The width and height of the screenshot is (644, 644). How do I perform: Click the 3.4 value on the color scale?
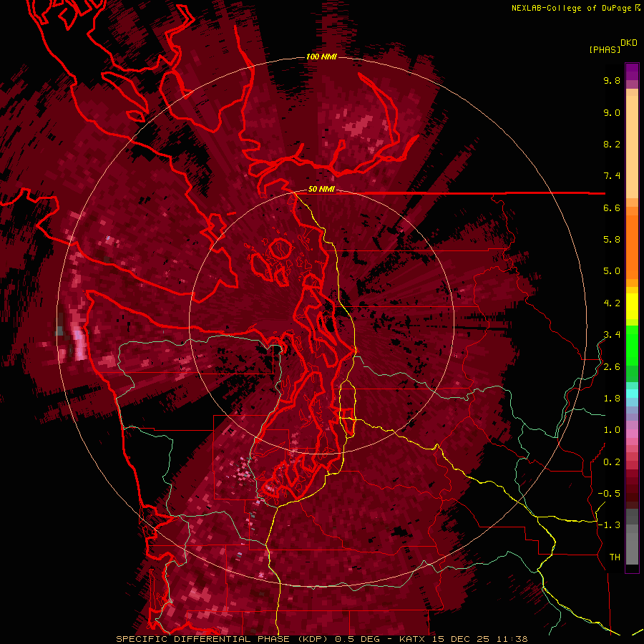[612, 335]
